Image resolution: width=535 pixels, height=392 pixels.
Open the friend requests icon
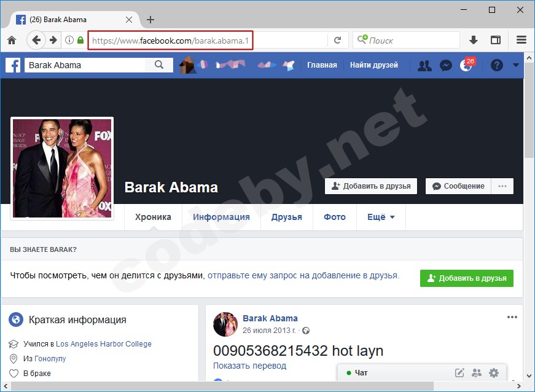pos(424,65)
